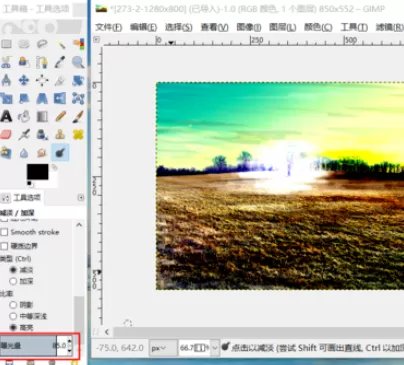
Task: Click the tool options scrollbar up arrow
Action: (79, 225)
